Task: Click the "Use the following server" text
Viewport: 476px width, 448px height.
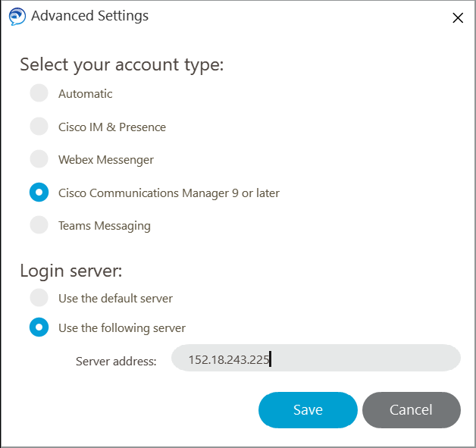Action: (122, 328)
